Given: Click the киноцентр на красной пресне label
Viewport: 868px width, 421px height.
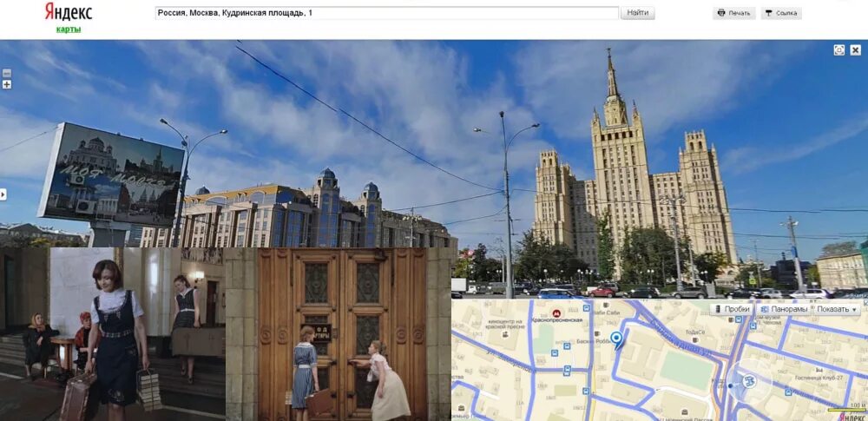Looking at the screenshot, I should (505, 324).
